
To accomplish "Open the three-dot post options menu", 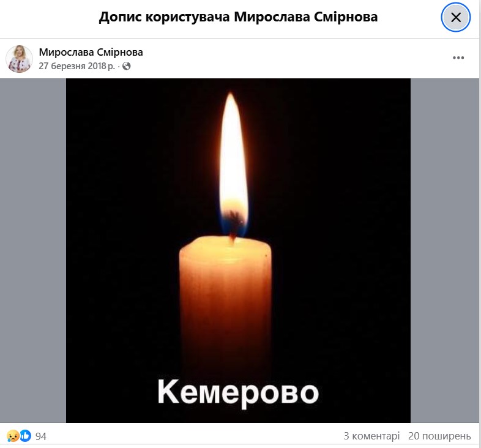I will tap(458, 58).
